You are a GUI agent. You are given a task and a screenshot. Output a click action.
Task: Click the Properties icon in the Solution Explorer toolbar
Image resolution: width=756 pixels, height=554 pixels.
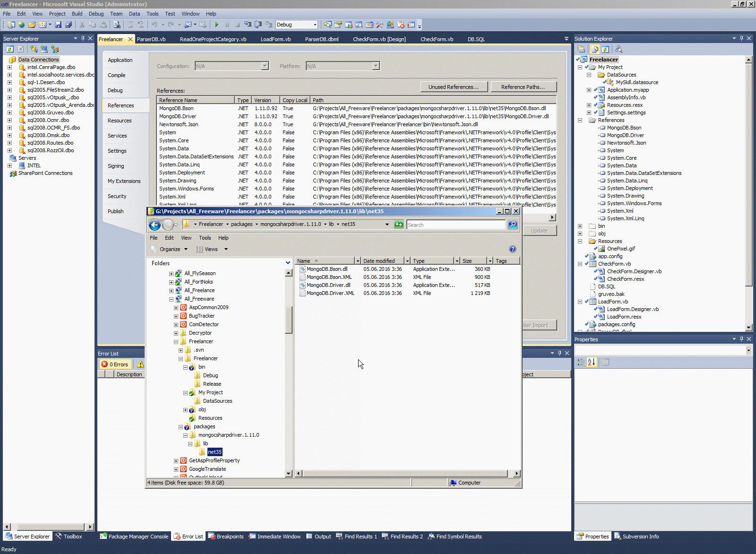click(582, 49)
